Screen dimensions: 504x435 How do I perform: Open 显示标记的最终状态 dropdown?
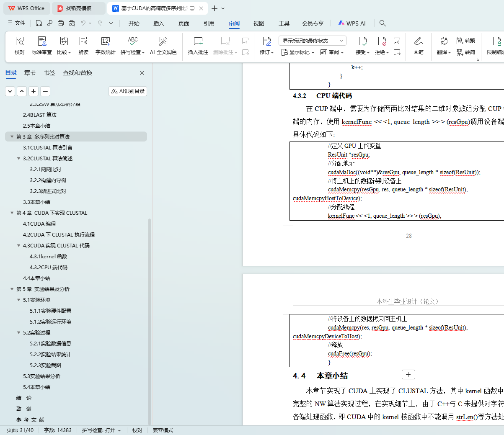[313, 41]
